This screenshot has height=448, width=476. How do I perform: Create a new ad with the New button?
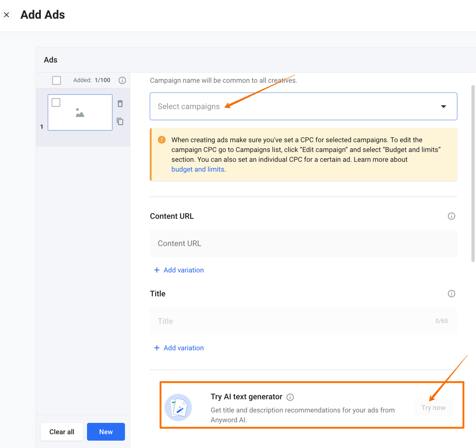pos(106,432)
